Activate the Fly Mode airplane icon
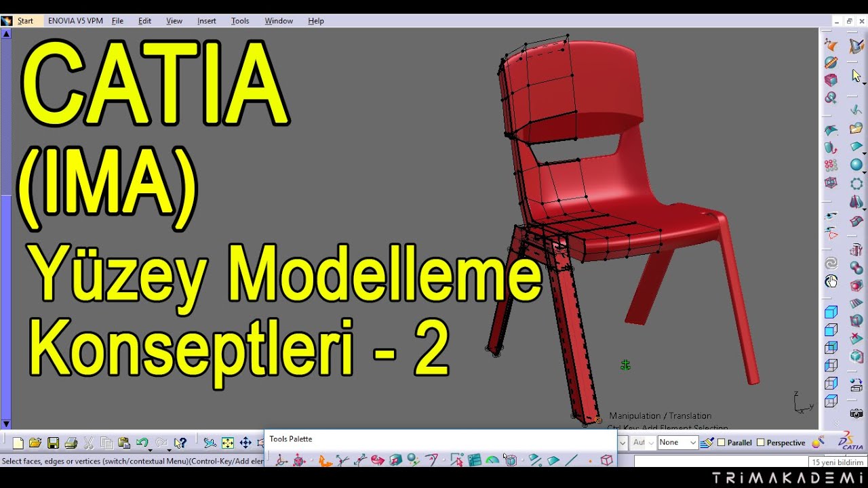868x488 pixels. [210, 443]
